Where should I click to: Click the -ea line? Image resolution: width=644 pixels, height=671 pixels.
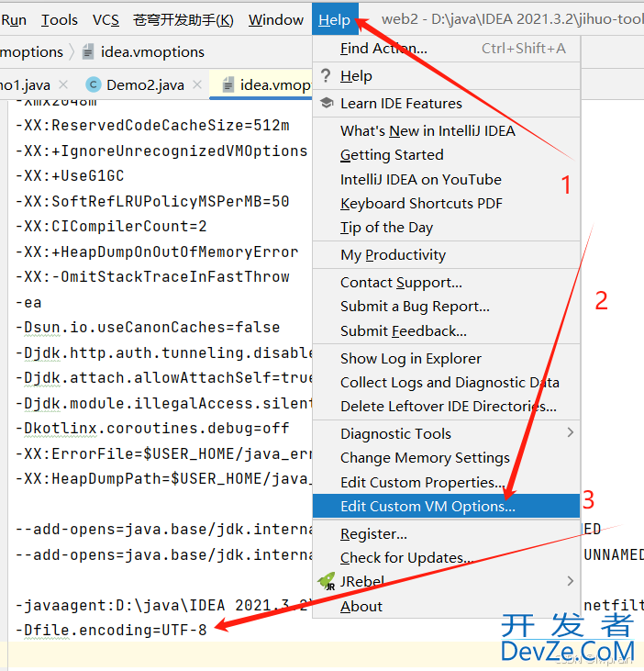[28, 303]
